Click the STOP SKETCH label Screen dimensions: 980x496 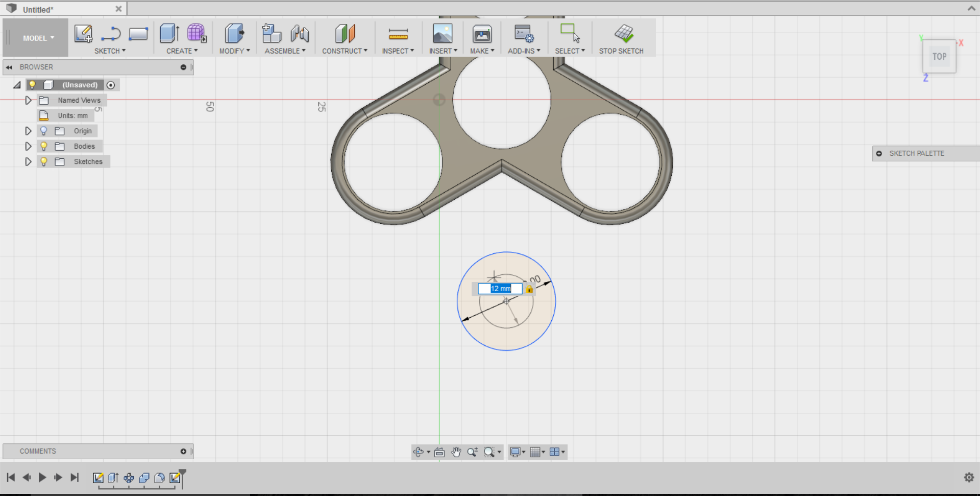coord(621,51)
